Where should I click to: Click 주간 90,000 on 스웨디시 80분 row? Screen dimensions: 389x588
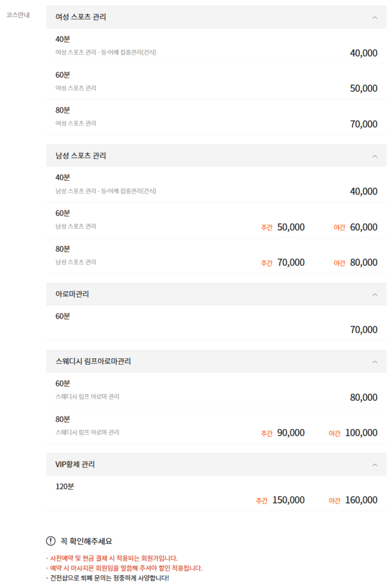tap(283, 432)
